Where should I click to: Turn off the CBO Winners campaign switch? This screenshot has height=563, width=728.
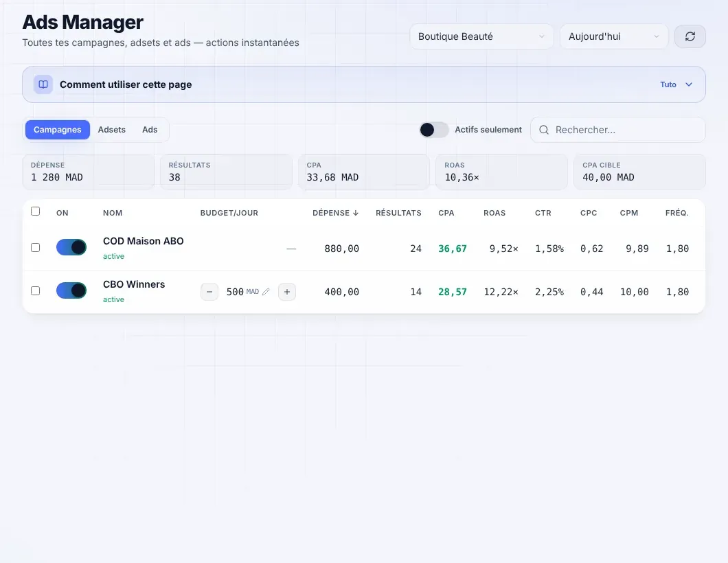[71, 290]
